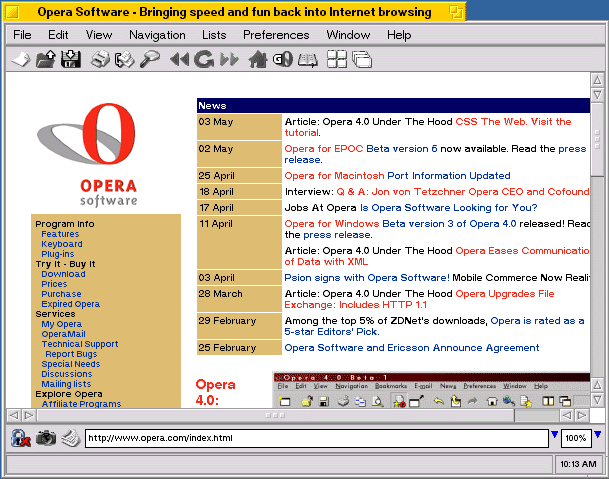Image resolution: width=609 pixels, height=479 pixels.
Task: Open the Window menu
Action: pyautogui.click(x=348, y=35)
